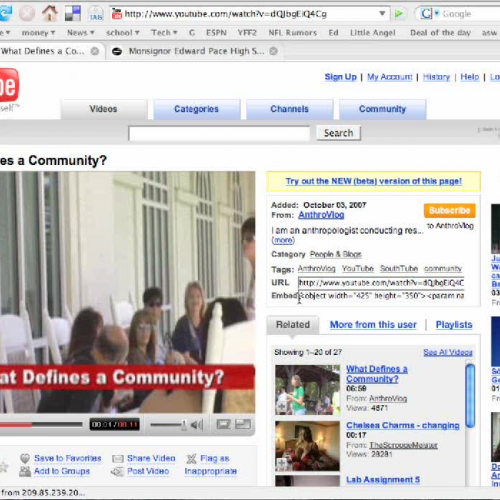This screenshot has height=500, width=500.
Task: Mute the video with speaker icon
Action: coord(197,424)
